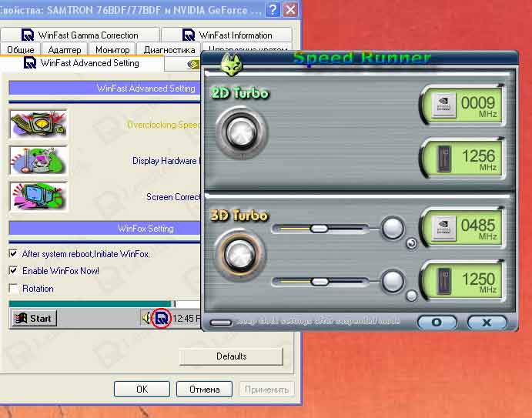Toggle the keep clock settings option in Speed Runner
Viewport: 532px width, 418px height.
click(220, 323)
